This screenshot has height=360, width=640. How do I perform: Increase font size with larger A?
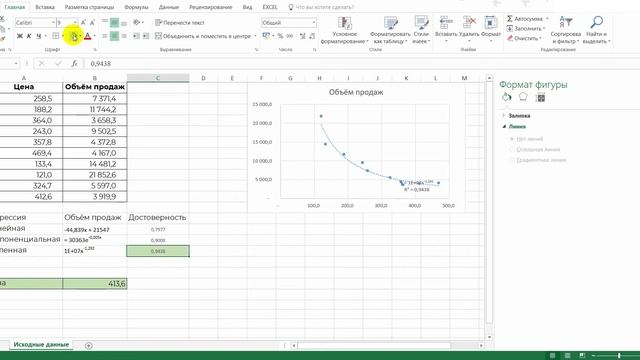(x=83, y=23)
